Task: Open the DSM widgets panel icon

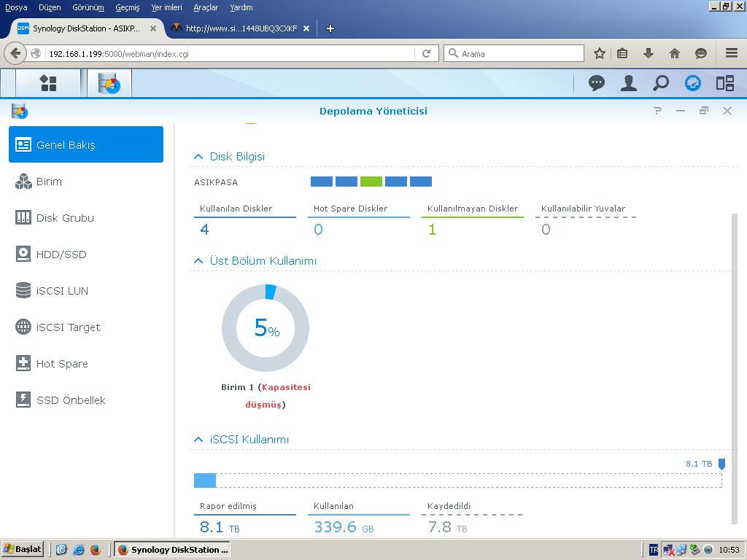Action: pyautogui.click(x=724, y=83)
